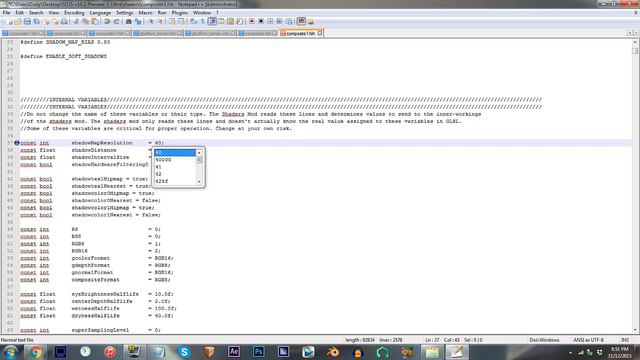Click the Zoom Out toolbar icon

click(160, 21)
